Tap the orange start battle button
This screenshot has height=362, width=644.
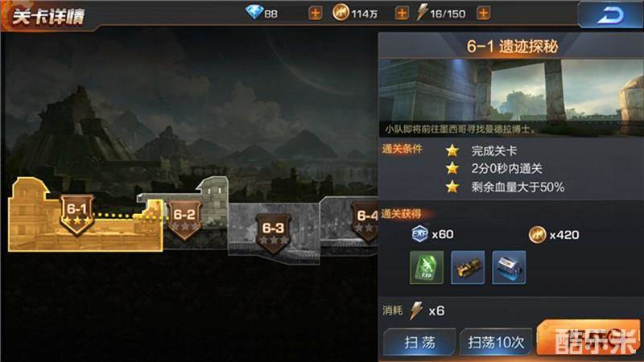tap(588, 338)
